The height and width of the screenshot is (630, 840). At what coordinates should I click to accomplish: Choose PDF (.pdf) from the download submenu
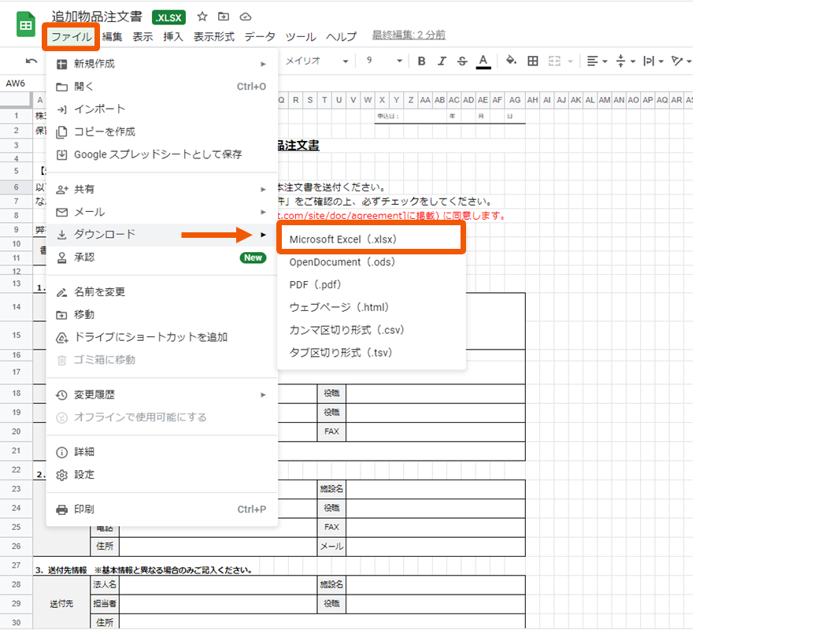click(315, 284)
